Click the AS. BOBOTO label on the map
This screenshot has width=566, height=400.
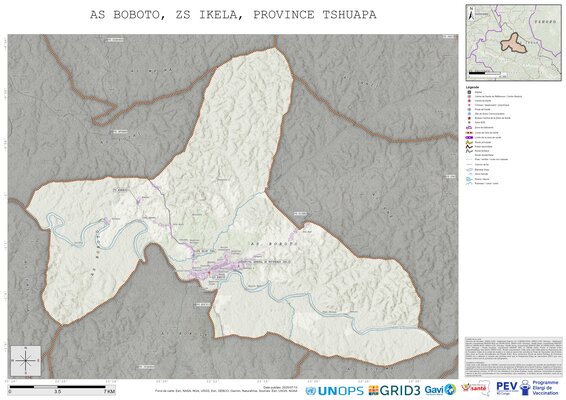274,244
